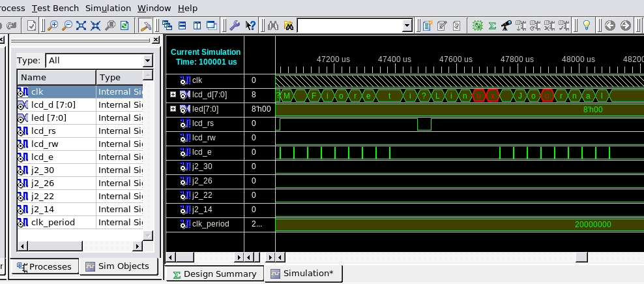Open the Type filter dropdown
This screenshot has height=284, width=644.
(148, 60)
